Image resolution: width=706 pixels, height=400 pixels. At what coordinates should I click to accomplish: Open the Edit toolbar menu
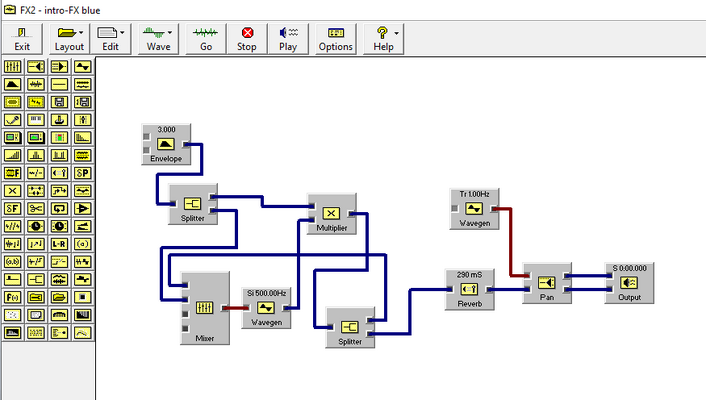click(110, 39)
